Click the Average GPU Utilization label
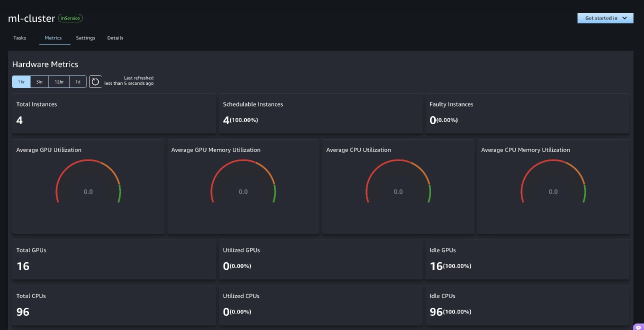Viewport: 644px width, 330px height. (49, 150)
